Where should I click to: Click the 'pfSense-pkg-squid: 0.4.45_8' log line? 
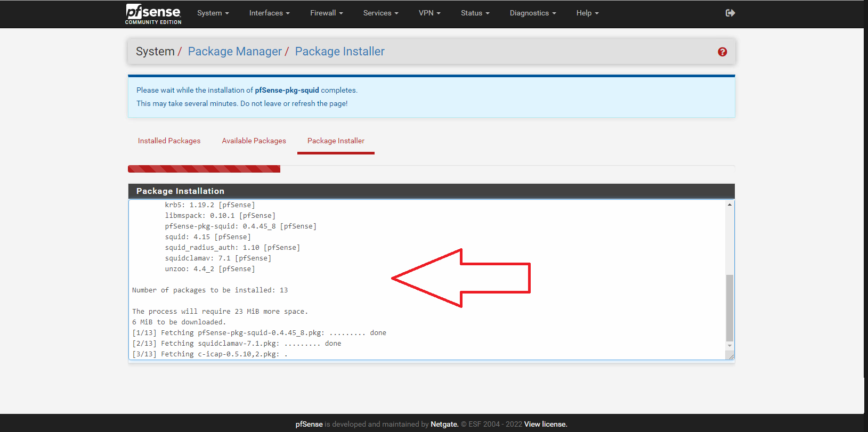click(241, 226)
